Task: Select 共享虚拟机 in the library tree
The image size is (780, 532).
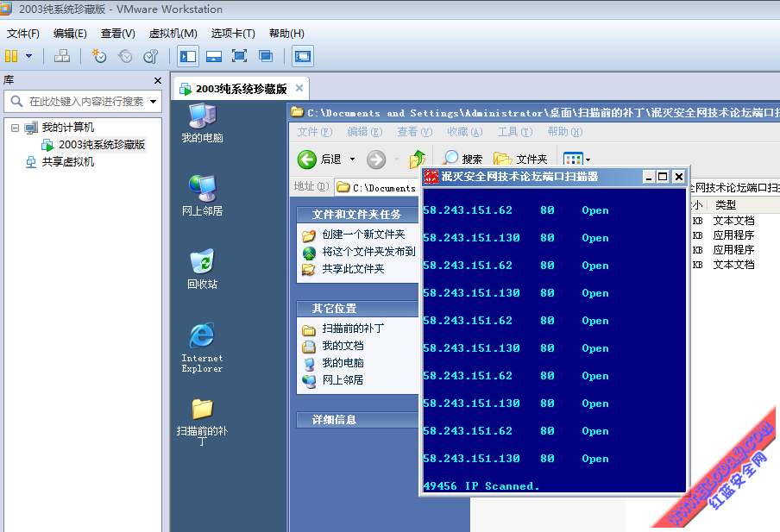Action: (x=68, y=161)
